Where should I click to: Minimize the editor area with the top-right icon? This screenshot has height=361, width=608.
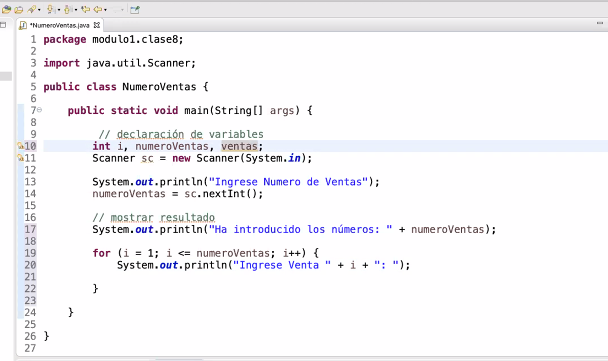[600, 24]
